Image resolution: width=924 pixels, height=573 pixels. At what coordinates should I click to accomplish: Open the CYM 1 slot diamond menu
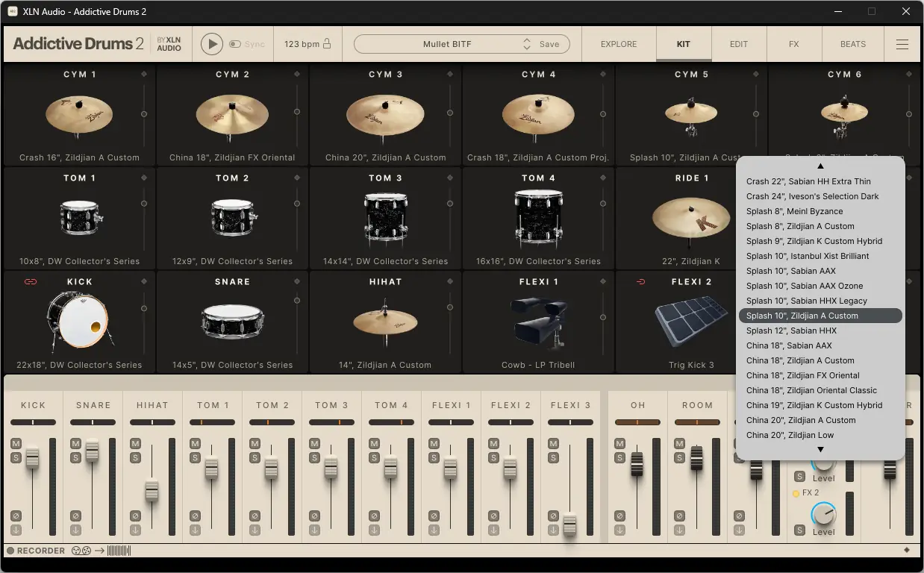(144, 74)
